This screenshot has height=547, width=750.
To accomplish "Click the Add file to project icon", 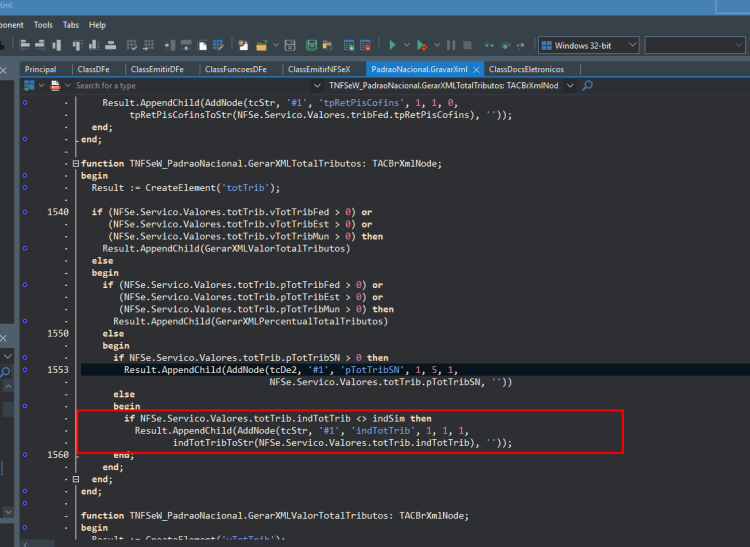I will pos(349,45).
